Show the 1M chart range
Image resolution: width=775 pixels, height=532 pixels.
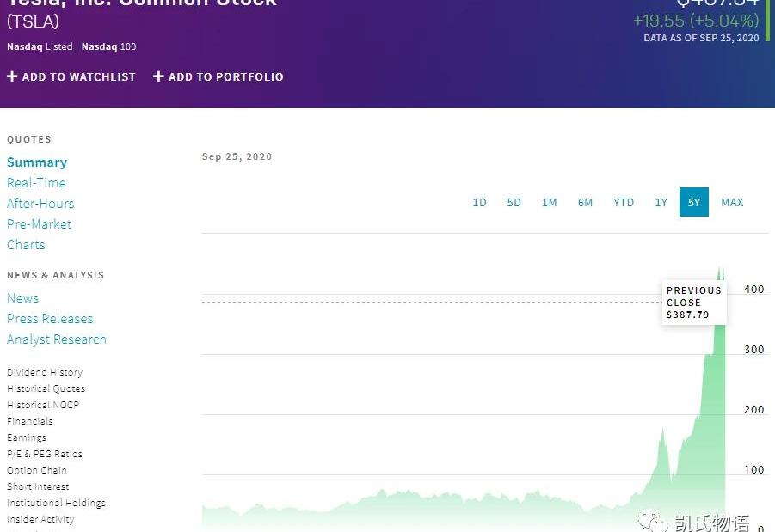point(549,203)
